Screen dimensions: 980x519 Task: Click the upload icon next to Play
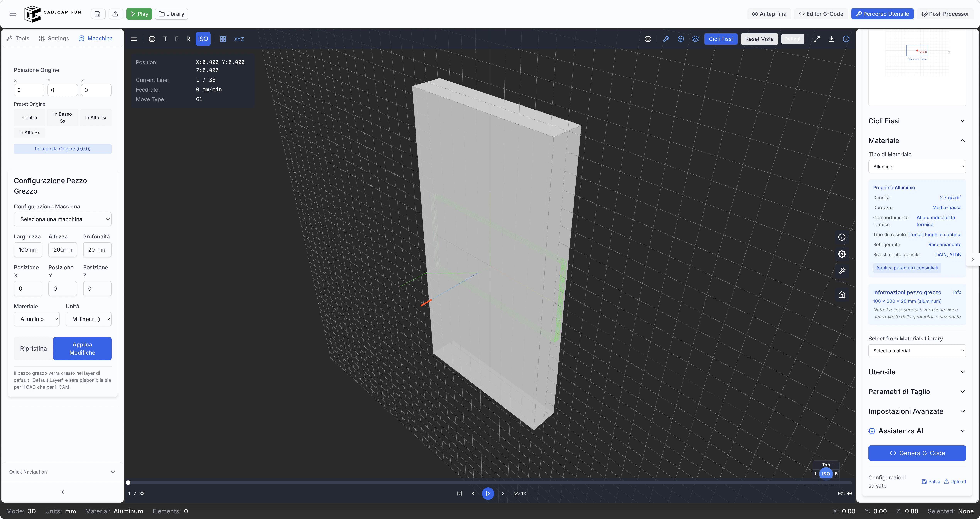coord(115,14)
